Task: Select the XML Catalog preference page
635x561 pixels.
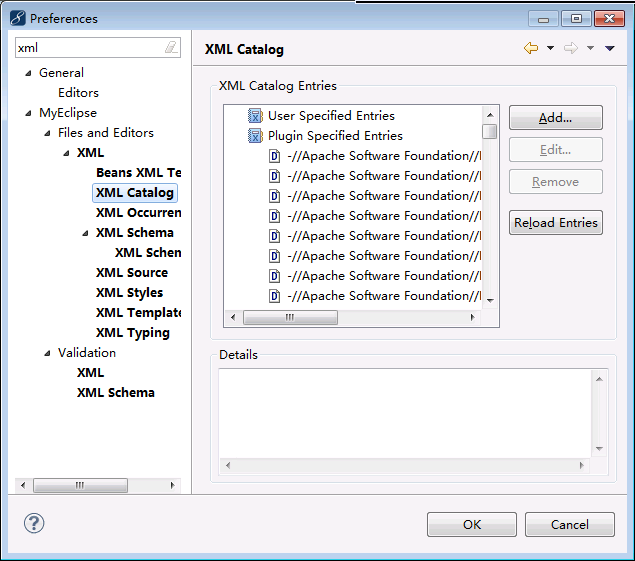Action: (135, 193)
